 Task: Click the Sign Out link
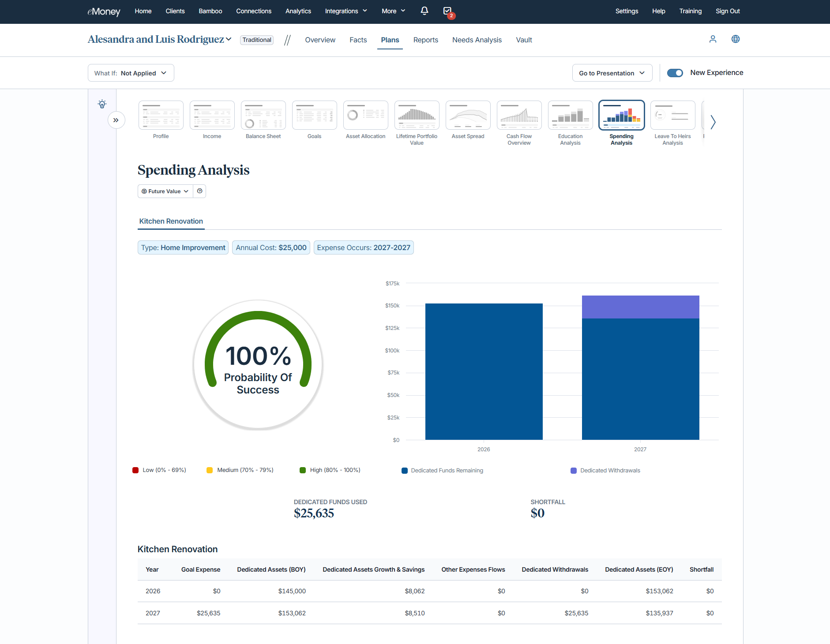727,11
